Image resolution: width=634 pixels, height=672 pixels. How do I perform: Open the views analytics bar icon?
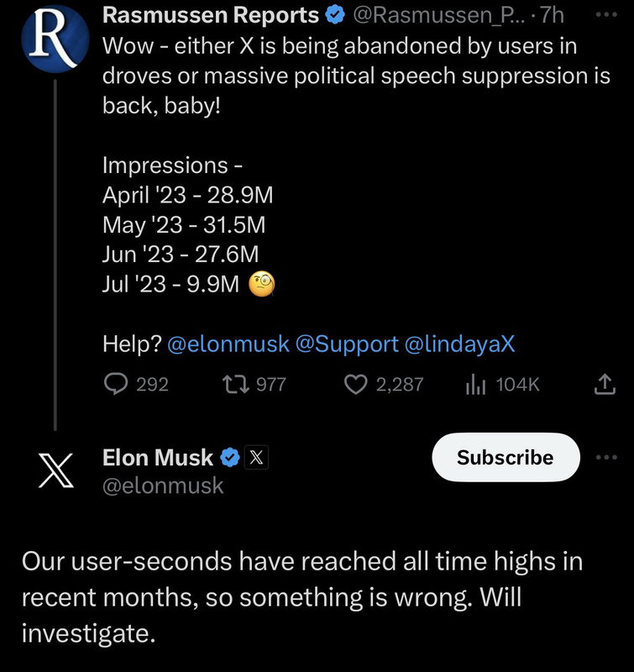click(476, 385)
